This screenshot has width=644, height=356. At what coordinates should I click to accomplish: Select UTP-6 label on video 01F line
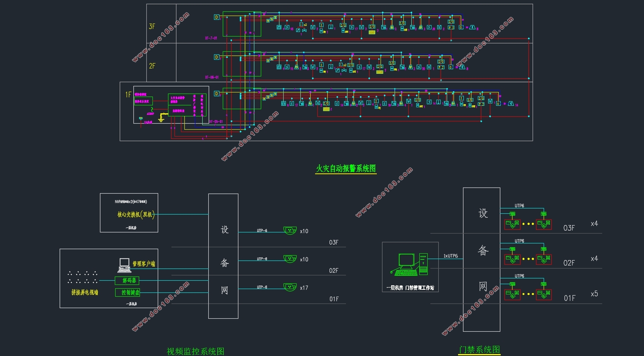click(262, 287)
